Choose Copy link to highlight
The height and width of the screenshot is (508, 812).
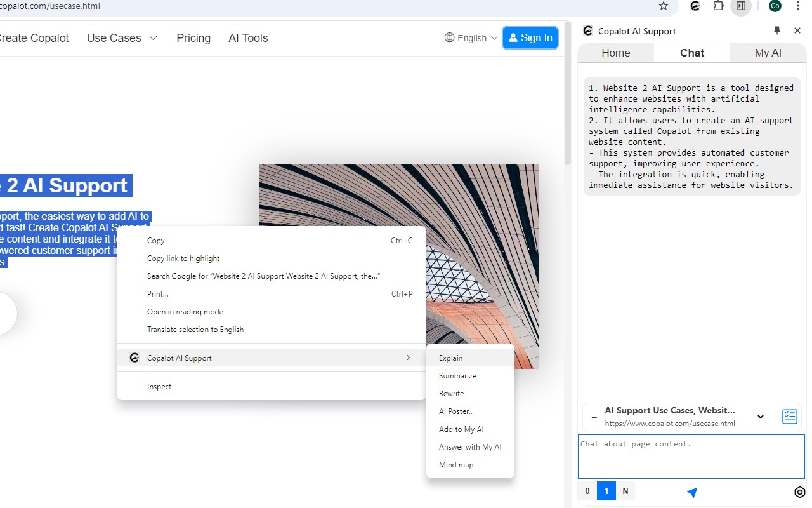pos(272,258)
